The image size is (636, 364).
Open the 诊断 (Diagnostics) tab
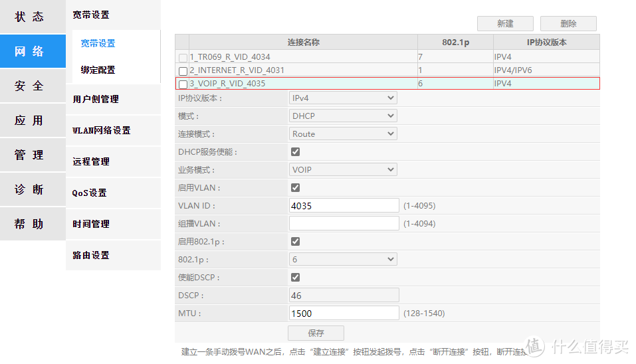coord(33,189)
